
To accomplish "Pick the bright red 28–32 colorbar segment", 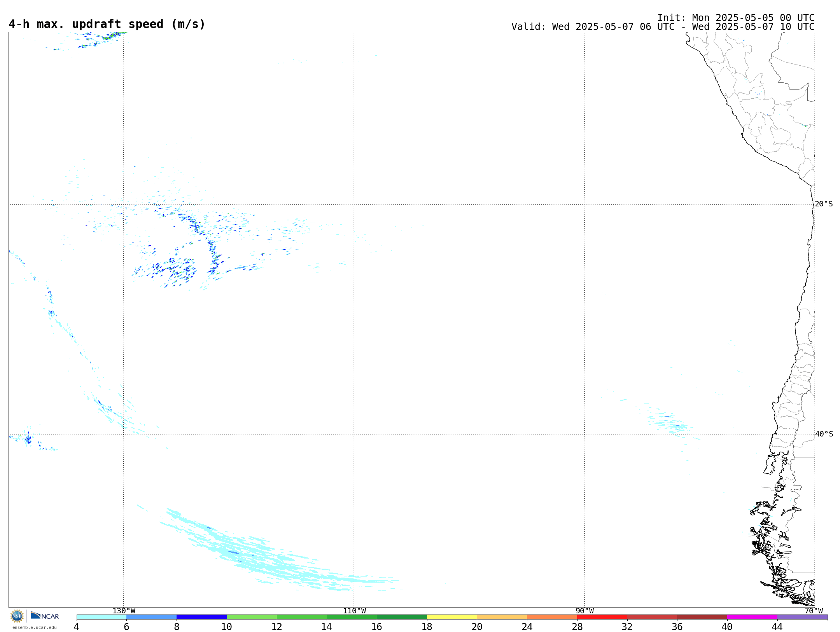I will pyautogui.click(x=602, y=617).
